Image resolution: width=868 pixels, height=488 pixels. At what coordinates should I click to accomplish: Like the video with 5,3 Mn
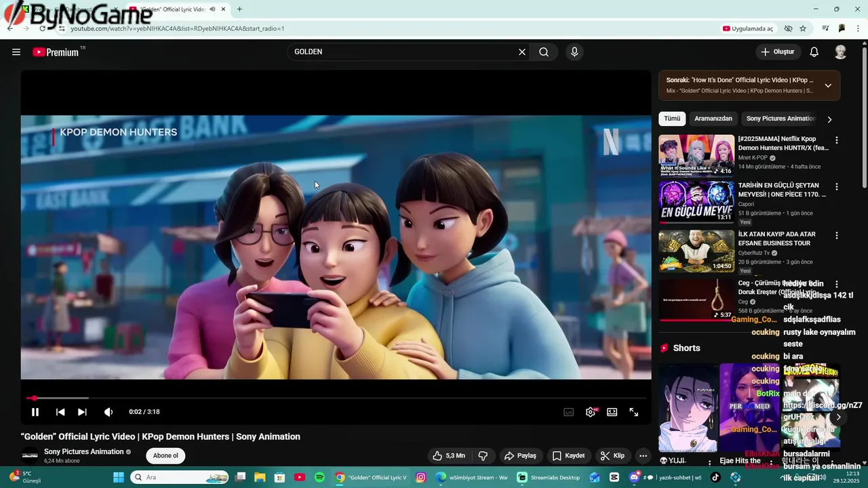click(x=449, y=455)
